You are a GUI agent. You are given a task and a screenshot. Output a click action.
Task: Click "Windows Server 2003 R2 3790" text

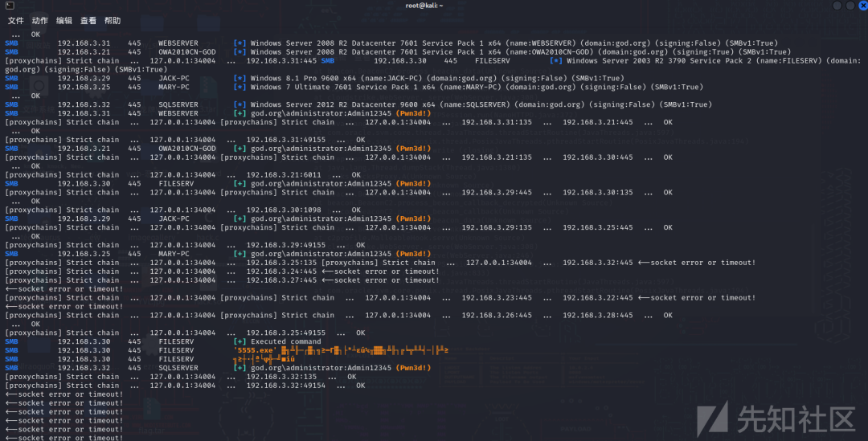point(625,61)
